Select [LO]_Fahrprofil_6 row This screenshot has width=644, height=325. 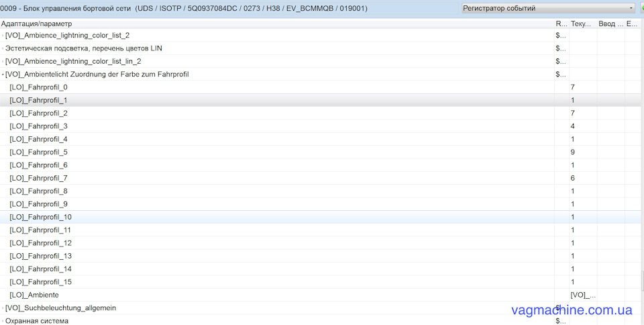coord(321,165)
